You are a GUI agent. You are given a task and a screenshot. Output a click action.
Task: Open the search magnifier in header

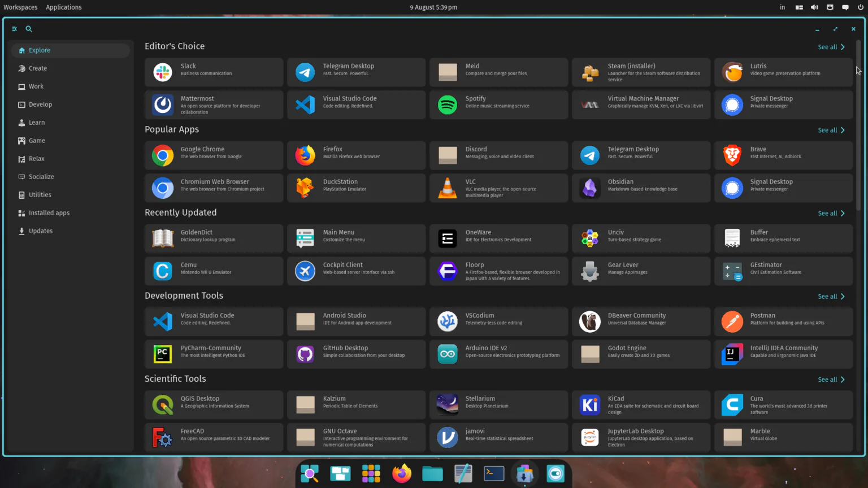tap(29, 29)
